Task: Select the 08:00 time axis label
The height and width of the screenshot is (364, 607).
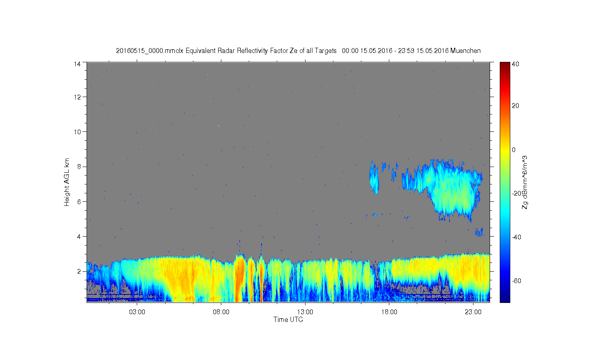Action: coord(221,312)
